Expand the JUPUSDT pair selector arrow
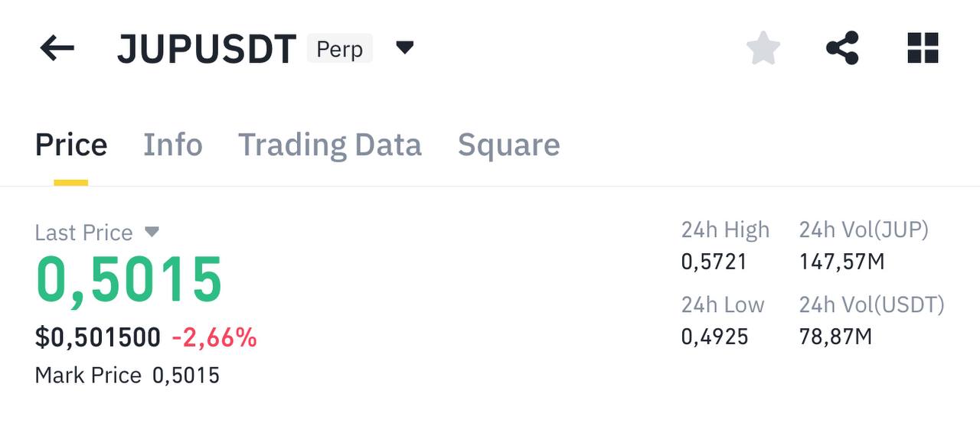The image size is (980, 423). tap(405, 48)
